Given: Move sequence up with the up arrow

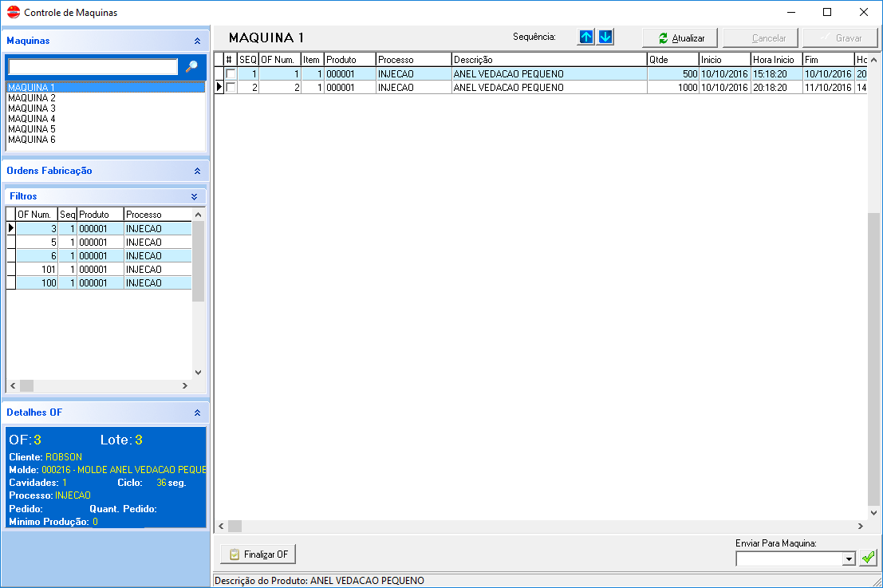Looking at the screenshot, I should (x=586, y=37).
